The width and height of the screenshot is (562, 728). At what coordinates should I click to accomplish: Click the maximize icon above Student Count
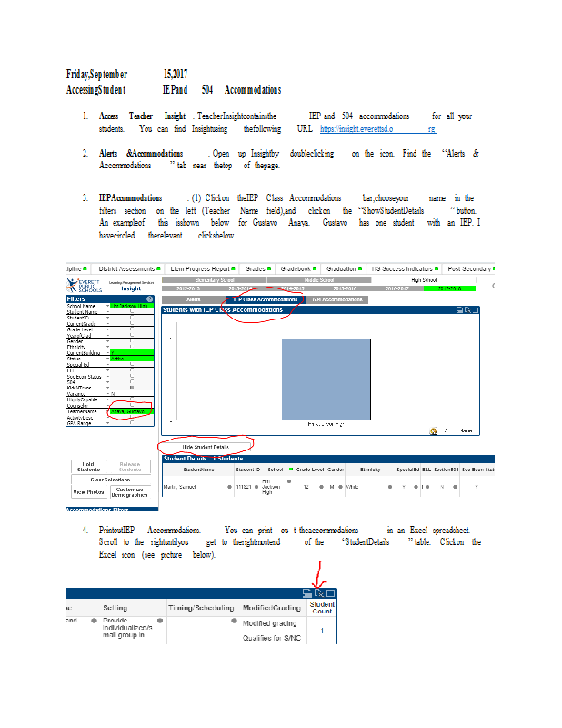[331, 593]
